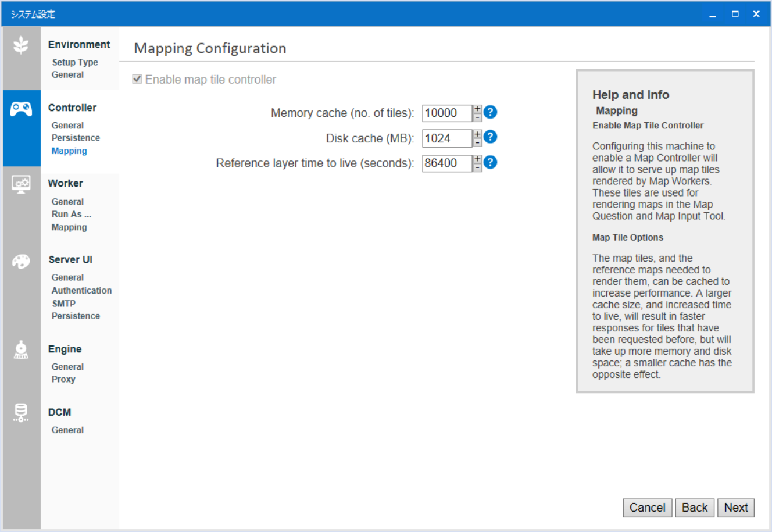
Task: Open the Environment section via the seedling icon
Action: point(22,44)
